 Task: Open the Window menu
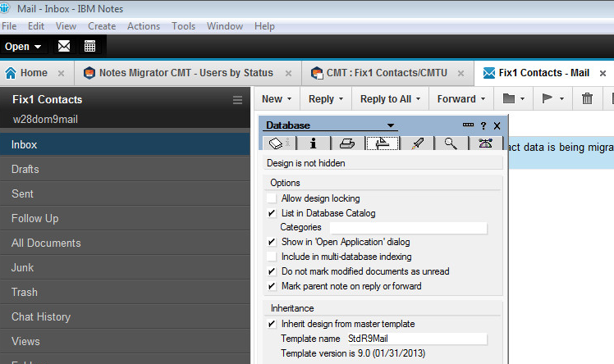point(225,26)
